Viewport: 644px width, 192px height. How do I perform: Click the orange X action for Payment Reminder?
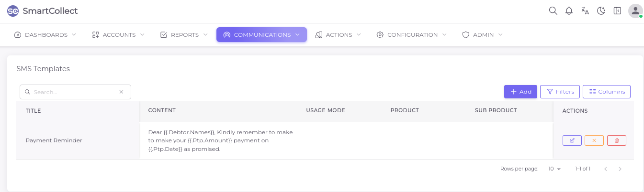coord(594,140)
